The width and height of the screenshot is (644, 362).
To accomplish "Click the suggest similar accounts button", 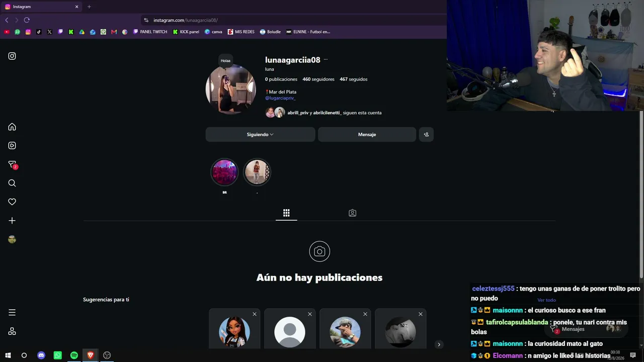I will pos(426,134).
